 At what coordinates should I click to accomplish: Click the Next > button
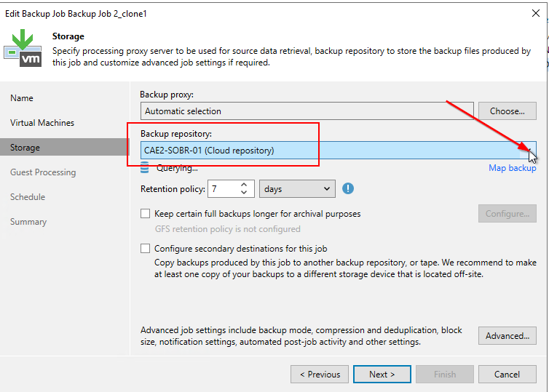click(382, 374)
